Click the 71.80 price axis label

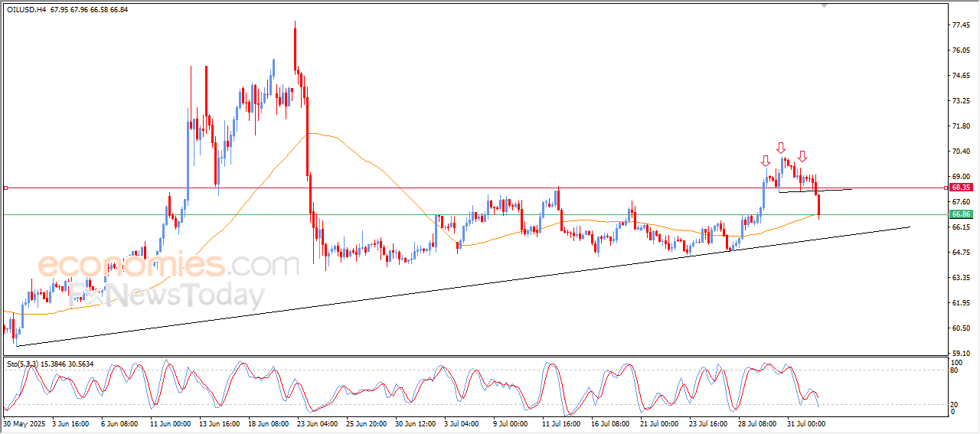tap(962, 126)
